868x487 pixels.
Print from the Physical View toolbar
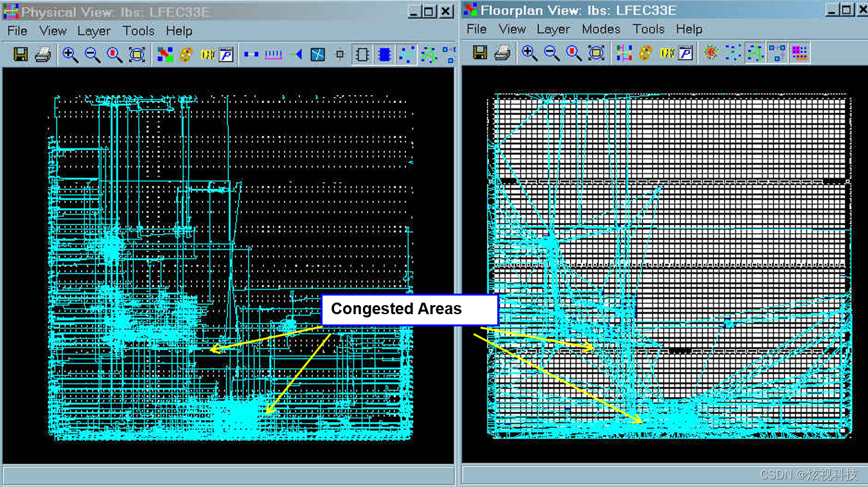click(42, 55)
